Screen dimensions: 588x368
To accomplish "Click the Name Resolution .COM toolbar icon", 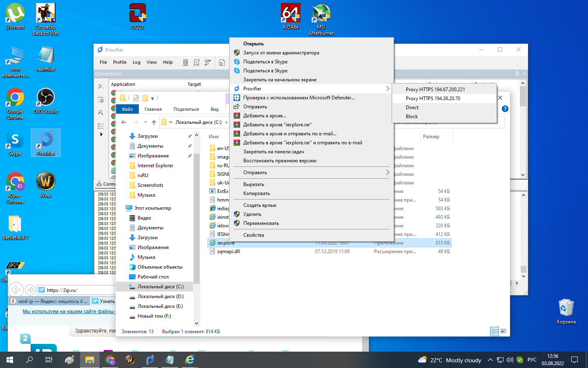I will [x=208, y=63].
